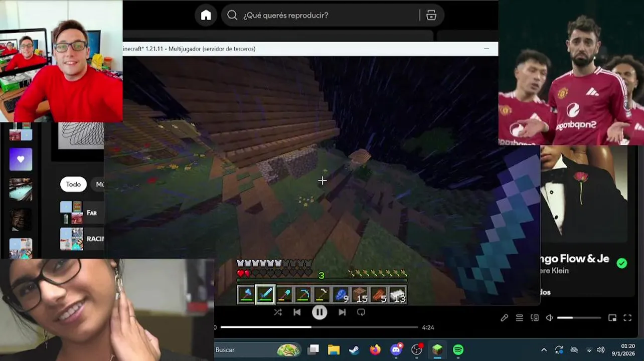644x361 pixels.
Task: Toggle repeat mode in Spotify
Action: [x=361, y=312]
